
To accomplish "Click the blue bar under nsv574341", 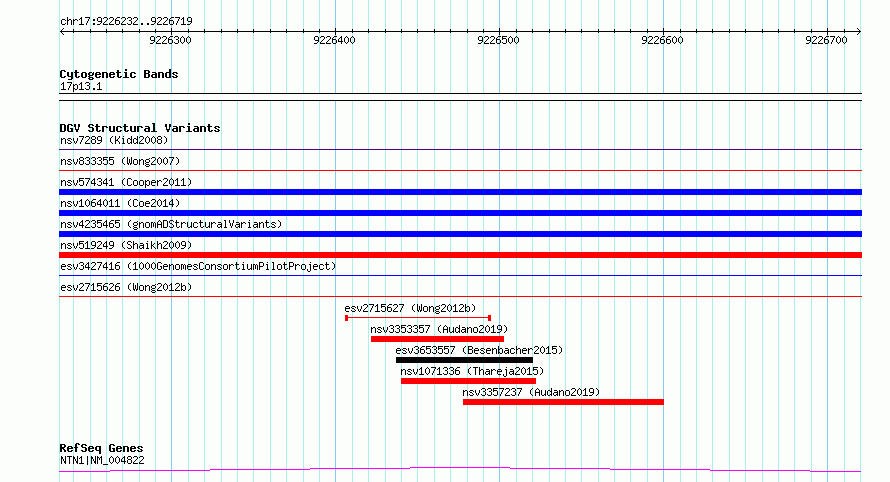I will (460, 192).
